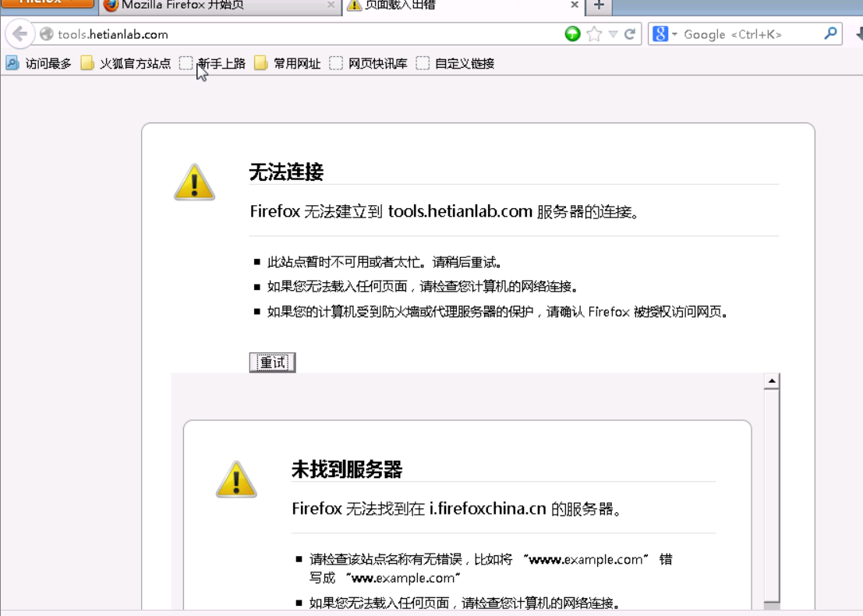Open the 访问最多 bookmark
The height and width of the screenshot is (616, 863).
(38, 64)
